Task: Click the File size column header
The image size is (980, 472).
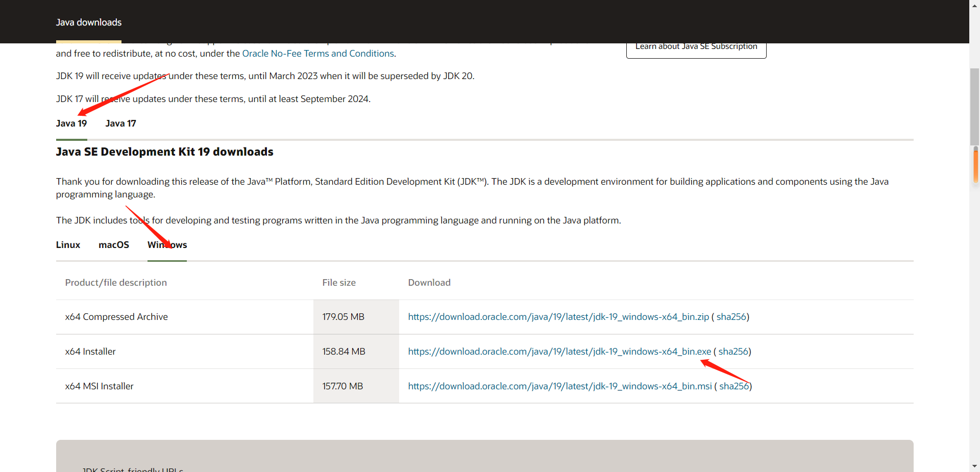Action: [339, 283]
